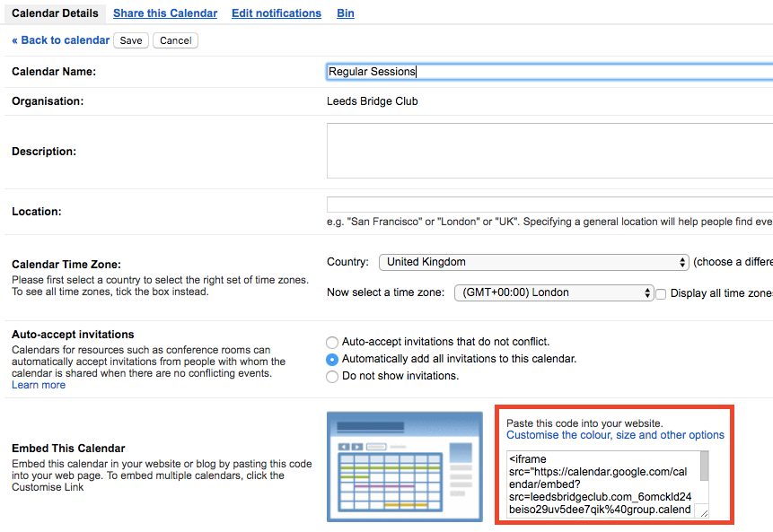
Task: Select Auto-accept invitations that do not conflict
Action: click(332, 343)
